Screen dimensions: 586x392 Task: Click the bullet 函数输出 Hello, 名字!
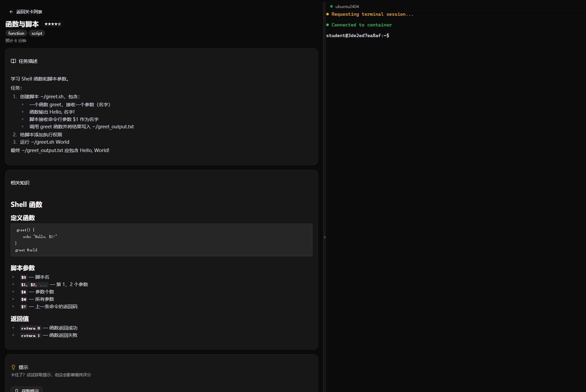tap(52, 112)
